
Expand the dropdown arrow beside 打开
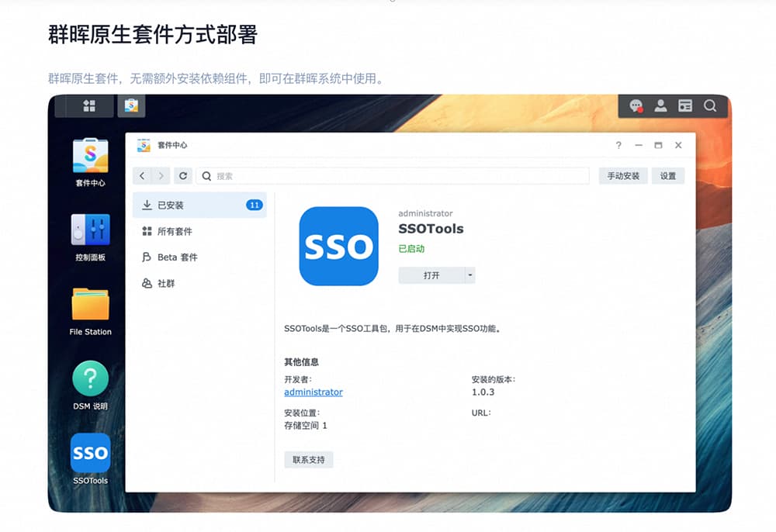[x=469, y=275]
